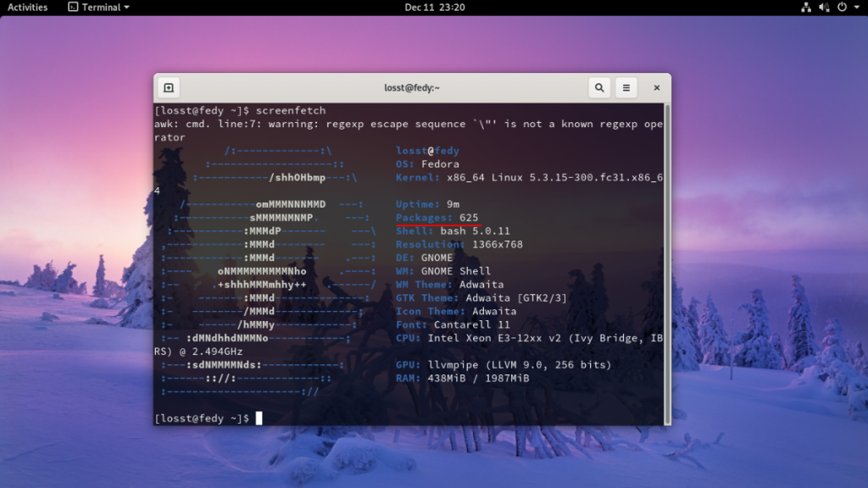Open the terminal hamburger menu
This screenshot has width=868, height=488.
[x=626, y=88]
